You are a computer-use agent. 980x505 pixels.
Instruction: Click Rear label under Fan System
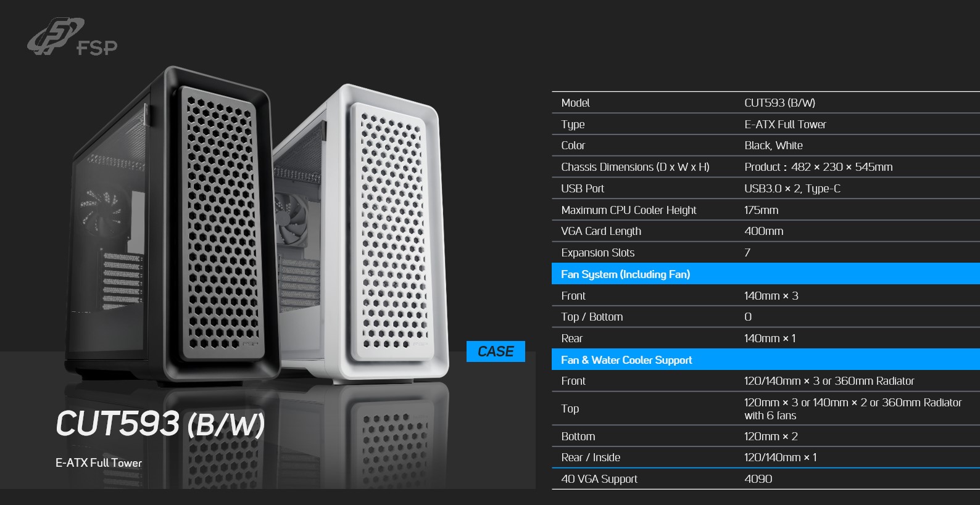(x=571, y=339)
